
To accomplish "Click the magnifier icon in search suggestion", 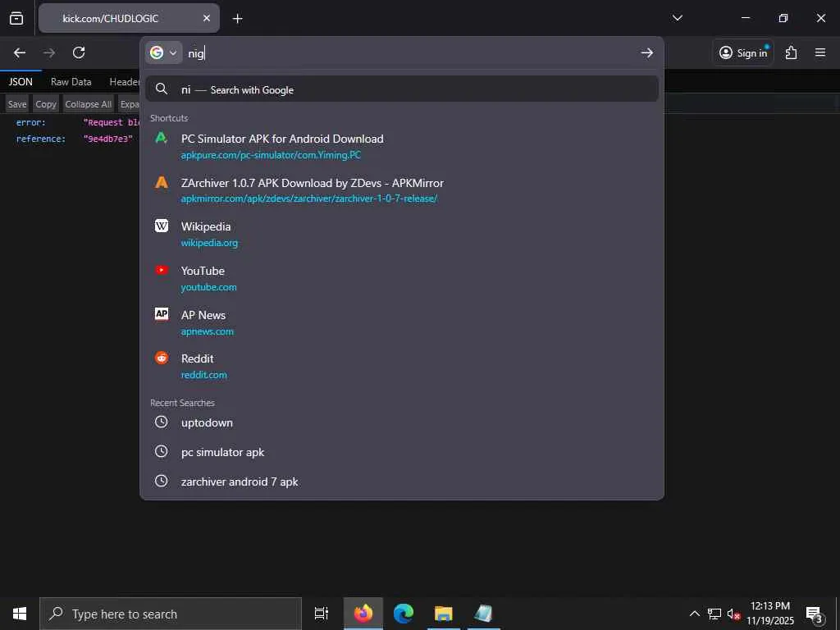I will coord(162,89).
